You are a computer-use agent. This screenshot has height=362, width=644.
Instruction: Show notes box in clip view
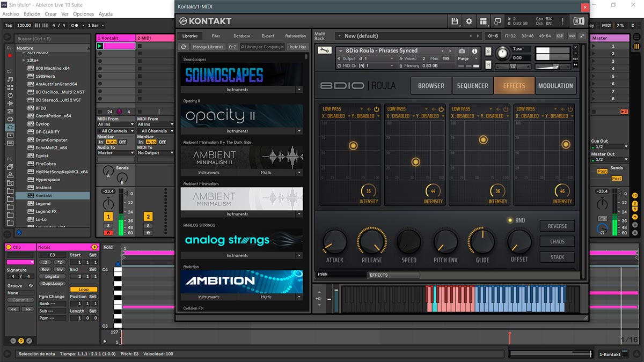point(21,341)
